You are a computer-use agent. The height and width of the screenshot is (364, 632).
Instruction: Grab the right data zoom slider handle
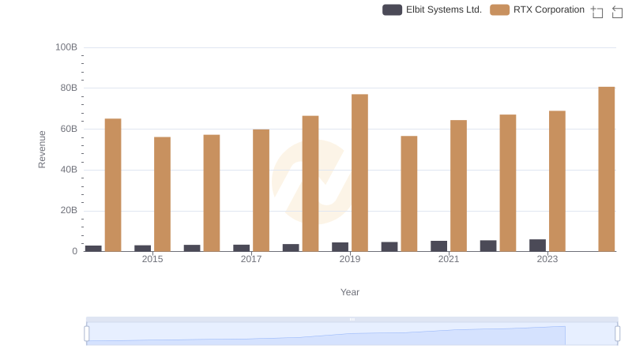pos(618,334)
